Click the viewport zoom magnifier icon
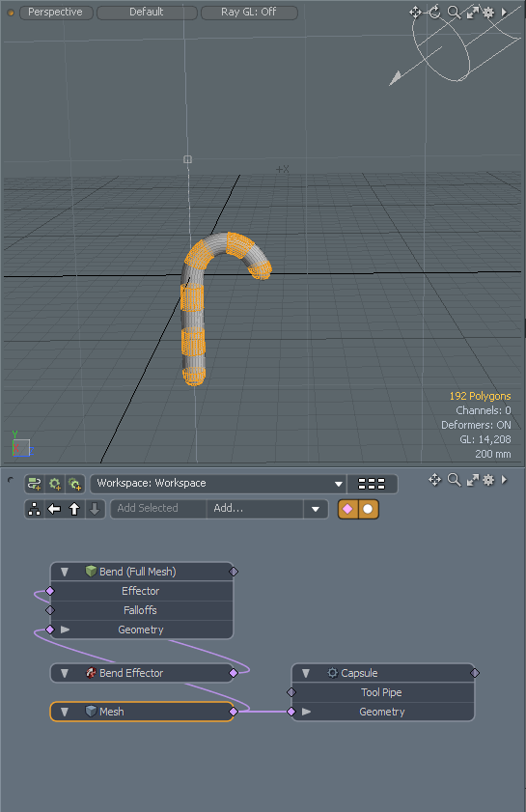Image resolution: width=526 pixels, height=812 pixels. [454, 13]
